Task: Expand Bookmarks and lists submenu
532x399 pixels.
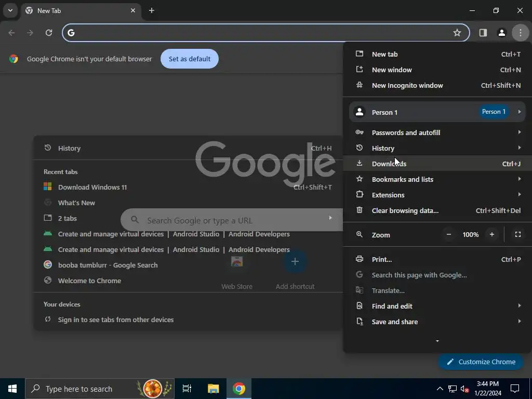Action: (x=437, y=179)
